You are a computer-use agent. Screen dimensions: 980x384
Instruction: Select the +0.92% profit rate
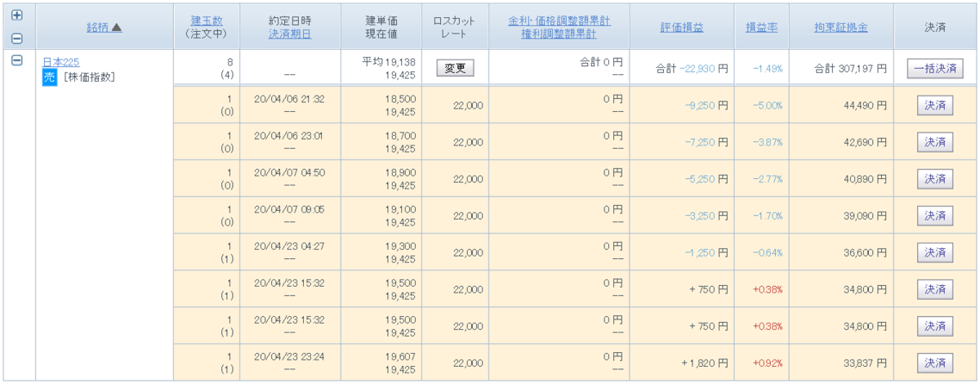(x=768, y=362)
